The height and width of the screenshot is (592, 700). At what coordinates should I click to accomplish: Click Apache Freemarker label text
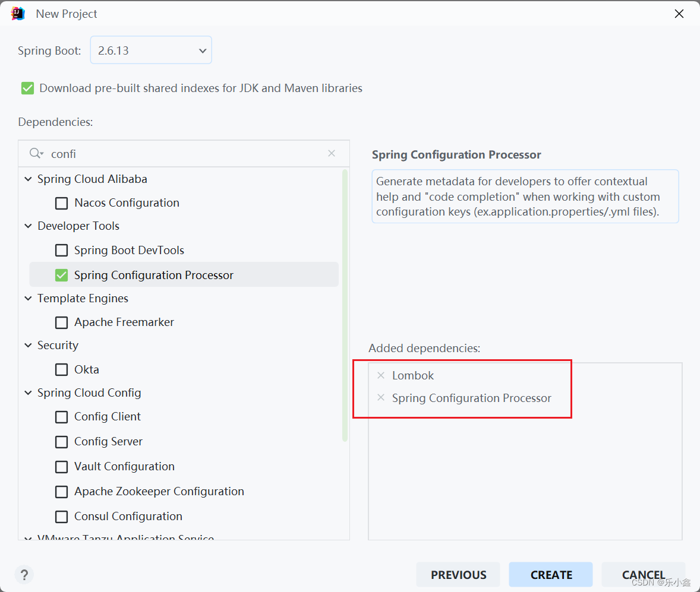(124, 322)
